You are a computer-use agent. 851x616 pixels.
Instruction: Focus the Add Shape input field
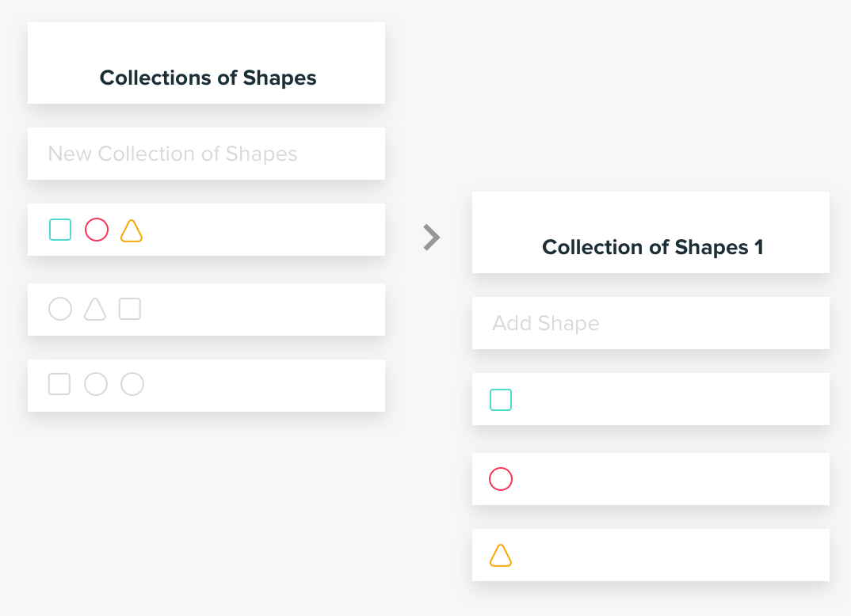point(651,323)
